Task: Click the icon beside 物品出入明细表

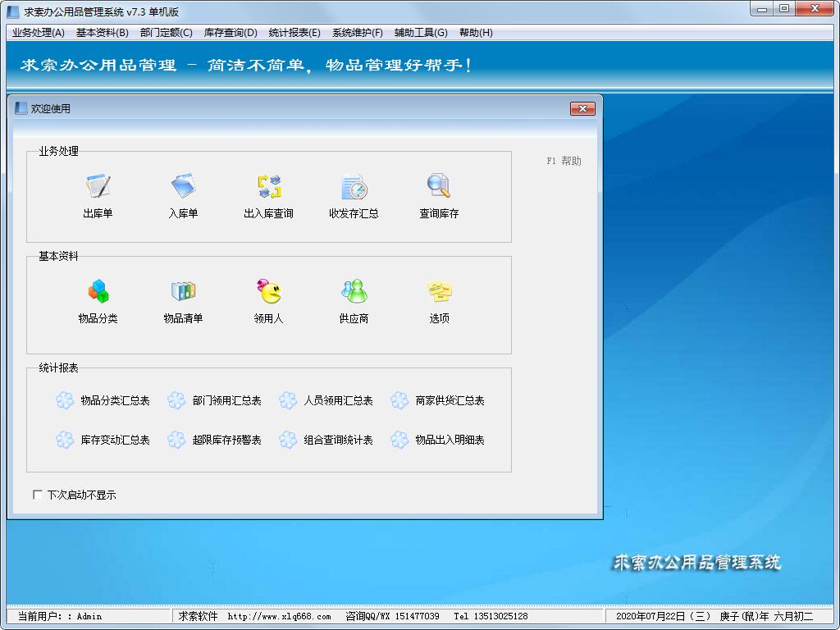Action: coord(399,440)
